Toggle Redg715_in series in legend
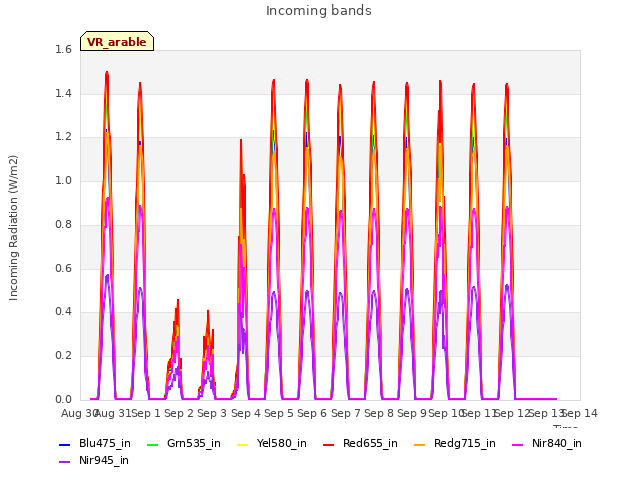 coord(455,443)
